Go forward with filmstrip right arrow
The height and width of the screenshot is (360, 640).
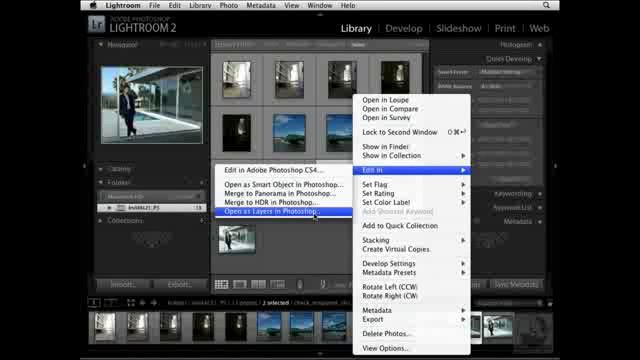pos(154,302)
